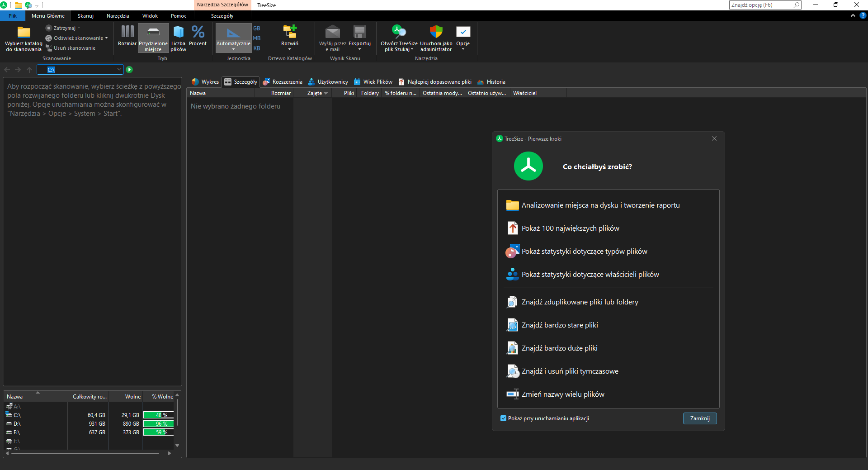Viewport: 868px width, 470px height.
Task: Click Analizowanie miejsca na dysku i tworzenie raportu
Action: tap(600, 205)
